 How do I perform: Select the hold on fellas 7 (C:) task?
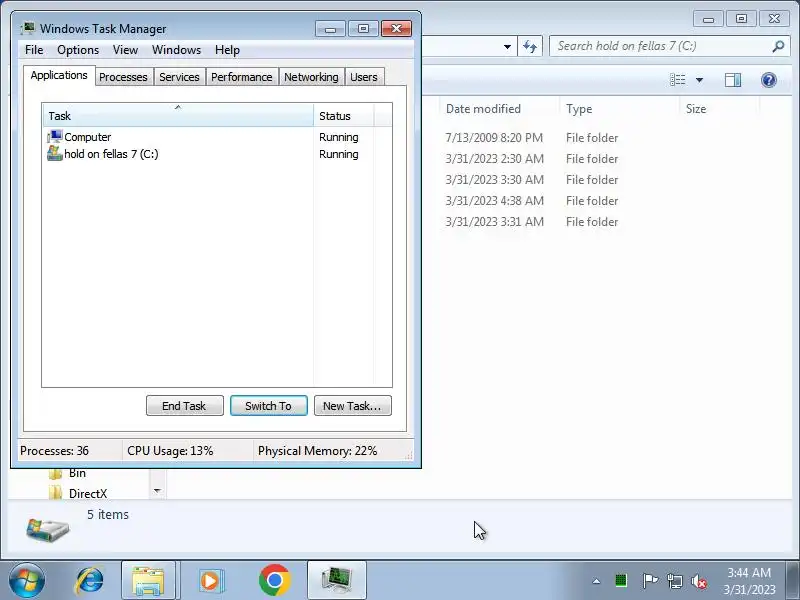[217, 154]
